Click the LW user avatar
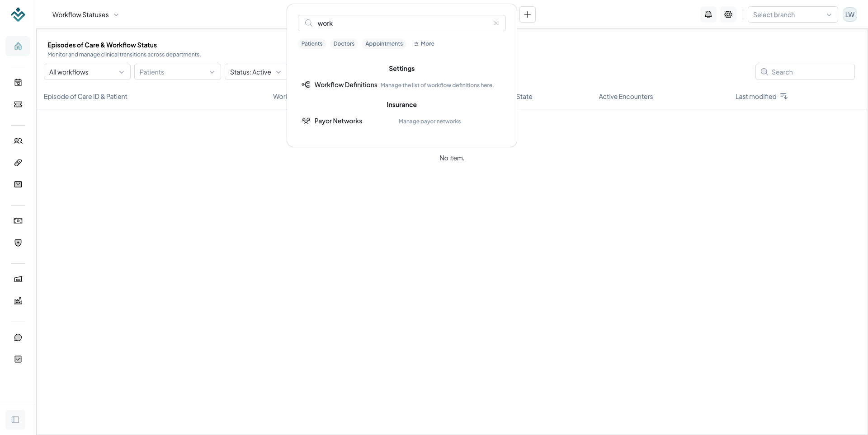Screen dimensions: 868x435 [850, 14]
